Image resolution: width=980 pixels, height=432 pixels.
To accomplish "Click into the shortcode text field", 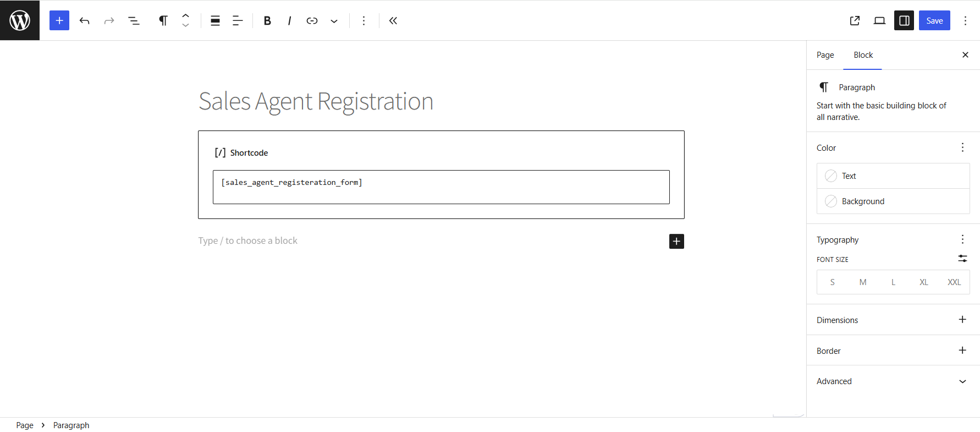I will [441, 187].
